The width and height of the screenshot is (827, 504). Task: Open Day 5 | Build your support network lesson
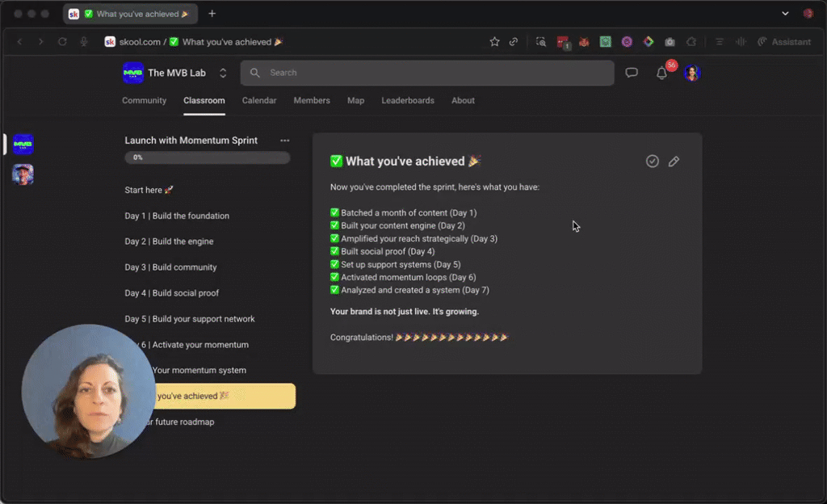point(189,319)
